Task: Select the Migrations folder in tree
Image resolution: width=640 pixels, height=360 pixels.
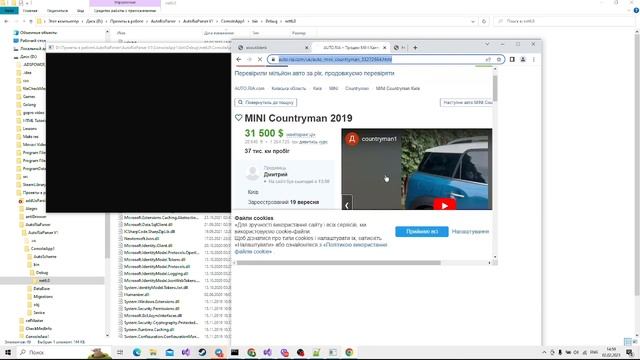Action: 43,297
